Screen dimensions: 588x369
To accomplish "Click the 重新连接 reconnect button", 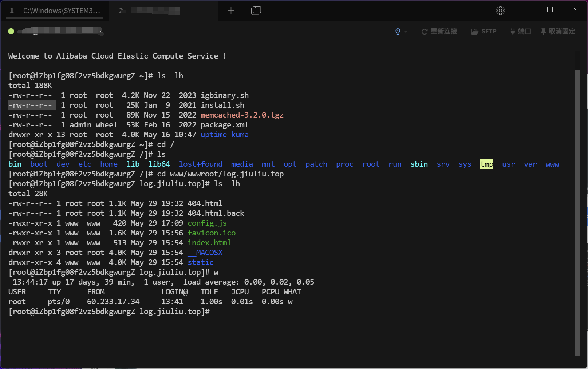I will 439,32.
